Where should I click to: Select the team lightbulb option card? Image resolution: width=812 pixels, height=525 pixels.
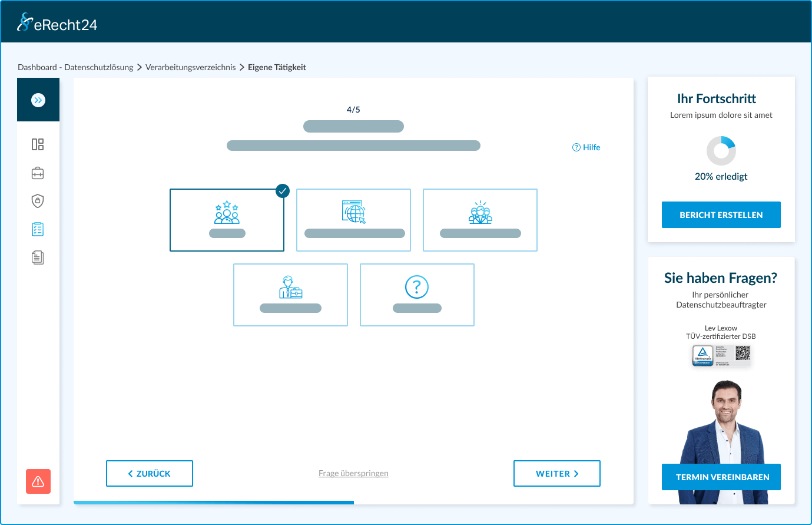pyautogui.click(x=480, y=220)
